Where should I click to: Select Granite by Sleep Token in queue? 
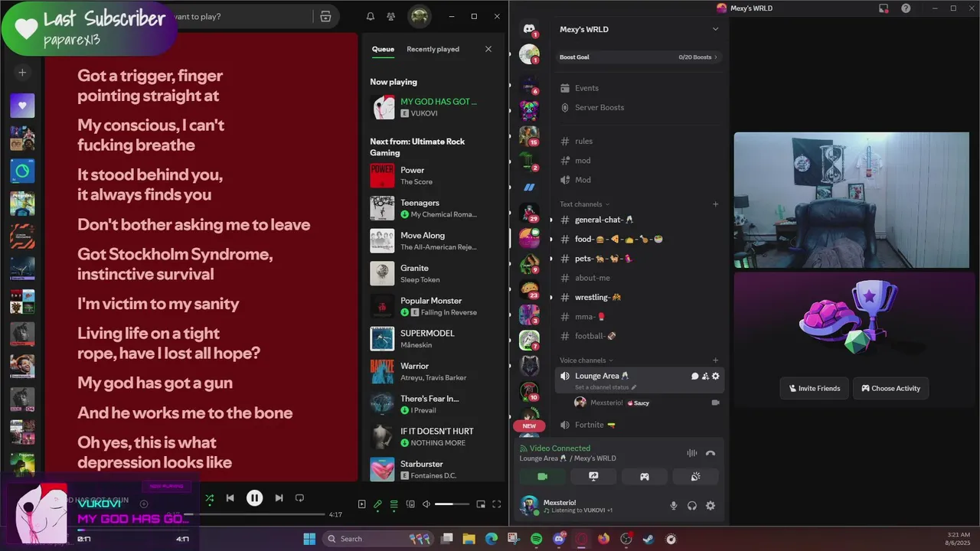pyautogui.click(x=433, y=273)
